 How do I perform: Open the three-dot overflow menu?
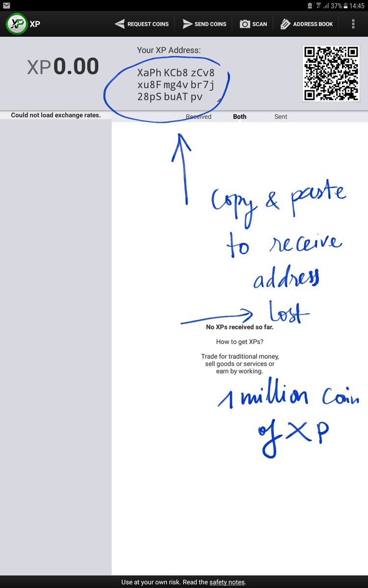353,24
